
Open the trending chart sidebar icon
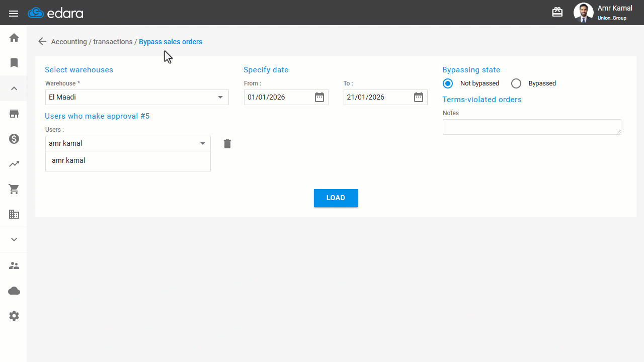click(x=14, y=164)
